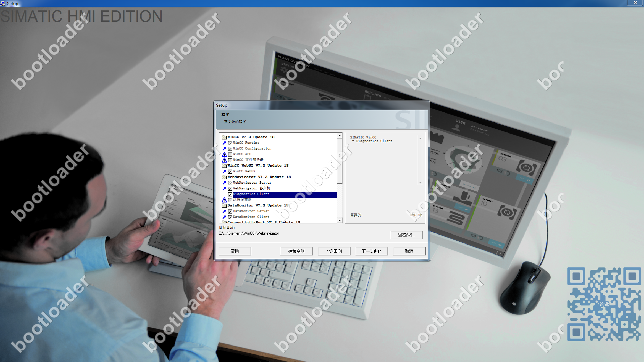
Task: Click the folder icon of WinCC WebUX V7.3
Action: pyautogui.click(x=224, y=166)
